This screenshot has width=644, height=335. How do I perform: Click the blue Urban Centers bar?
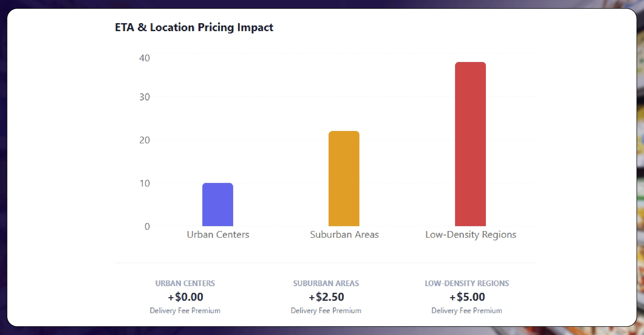tap(217, 205)
